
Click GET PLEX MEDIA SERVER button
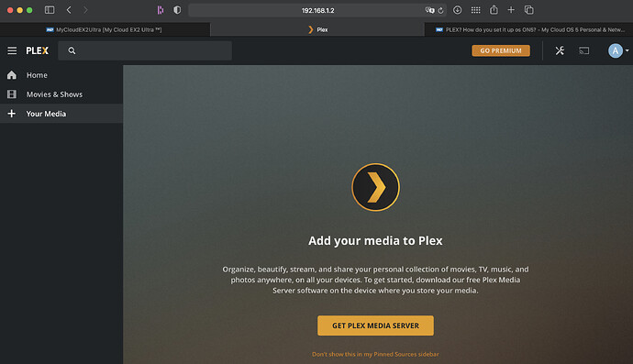tap(375, 325)
